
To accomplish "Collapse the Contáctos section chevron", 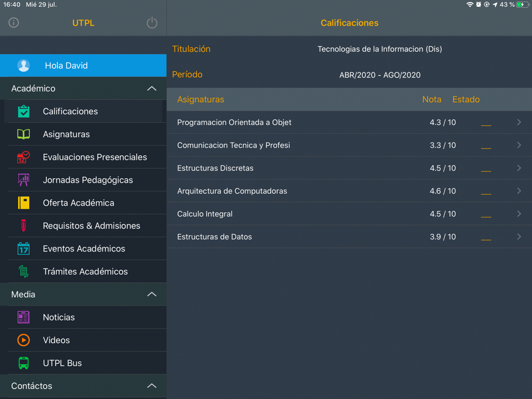I will (152, 386).
